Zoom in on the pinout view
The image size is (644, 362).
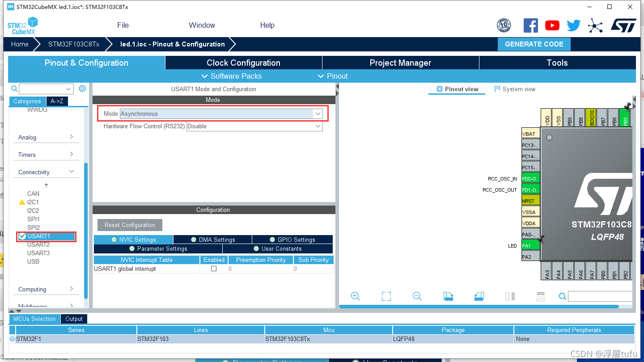click(x=356, y=296)
